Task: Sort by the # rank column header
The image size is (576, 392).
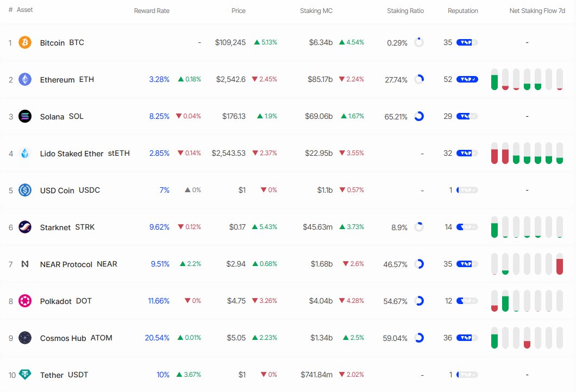Action: pyautogui.click(x=10, y=10)
